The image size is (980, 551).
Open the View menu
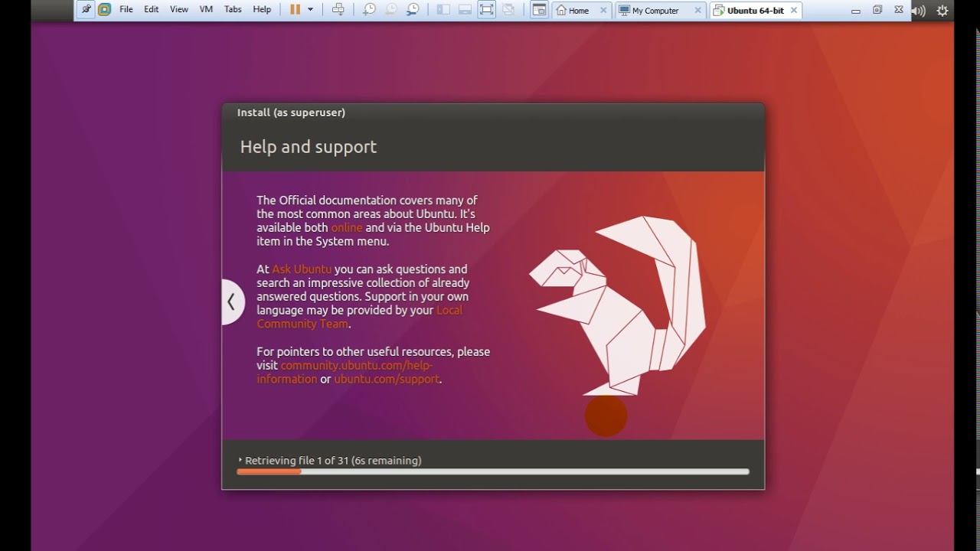(x=178, y=10)
